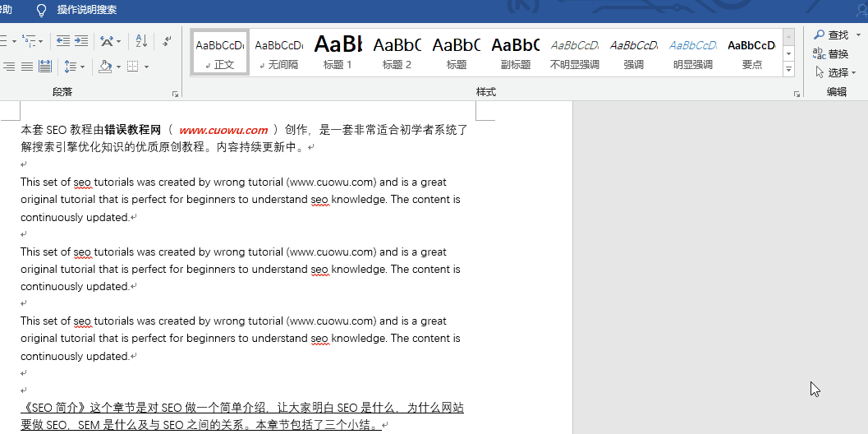
Task: Apply the 要点 style
Action: point(751,53)
